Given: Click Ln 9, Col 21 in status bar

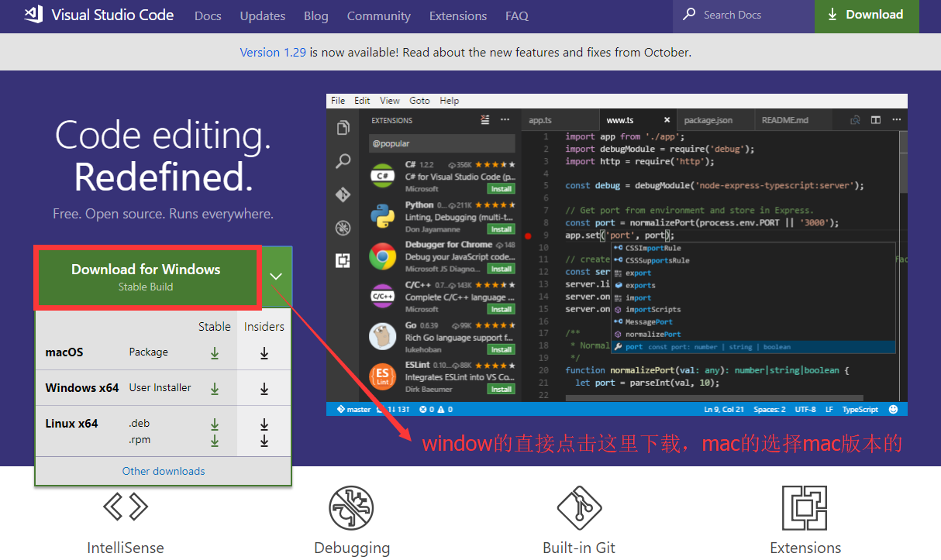Looking at the screenshot, I should pos(724,409).
